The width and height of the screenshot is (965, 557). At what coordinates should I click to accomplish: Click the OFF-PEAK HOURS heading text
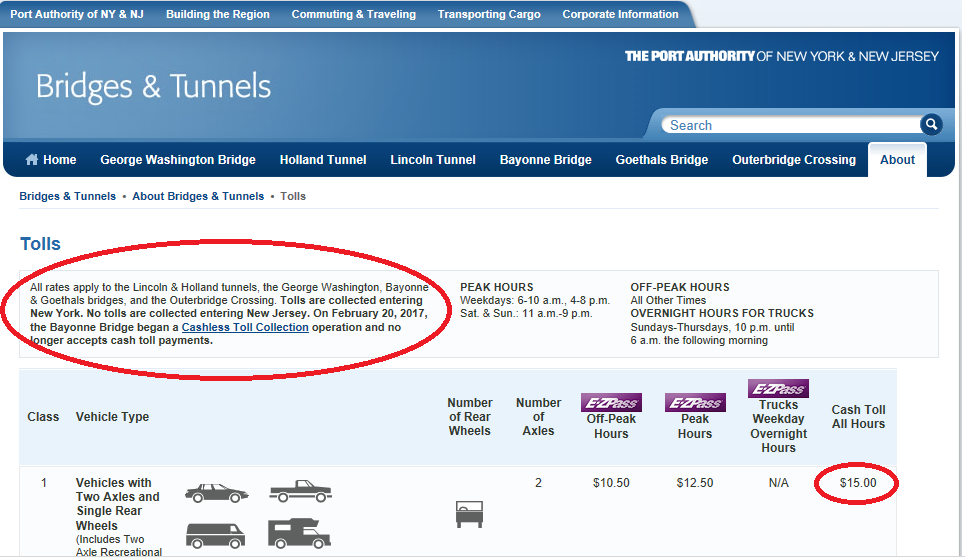679,287
